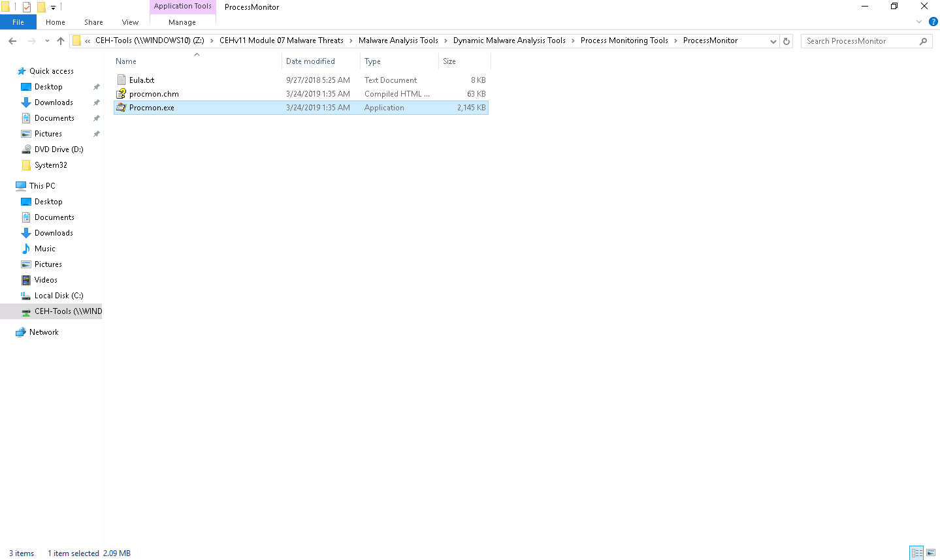
Task: Refresh the current folder view
Action: [x=786, y=41]
